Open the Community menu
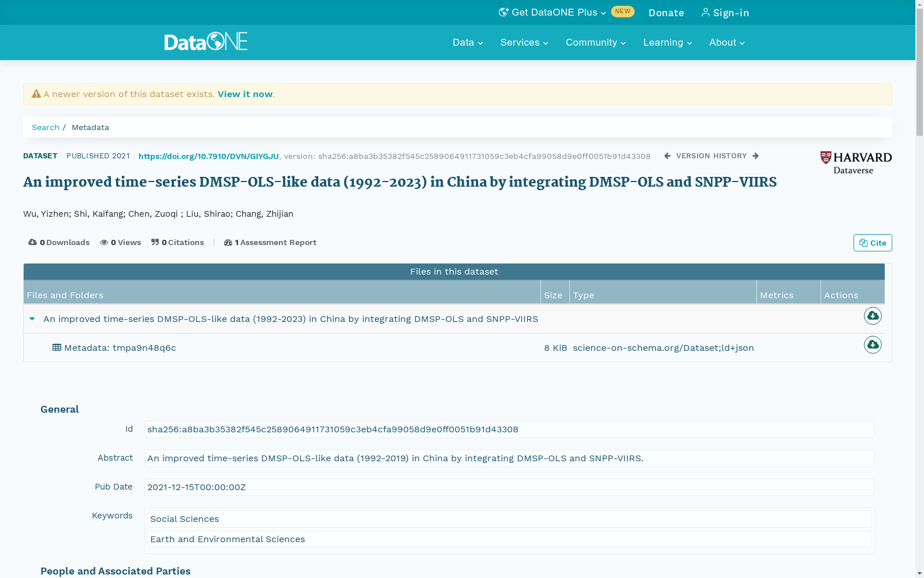The image size is (924, 578). pyautogui.click(x=595, y=42)
